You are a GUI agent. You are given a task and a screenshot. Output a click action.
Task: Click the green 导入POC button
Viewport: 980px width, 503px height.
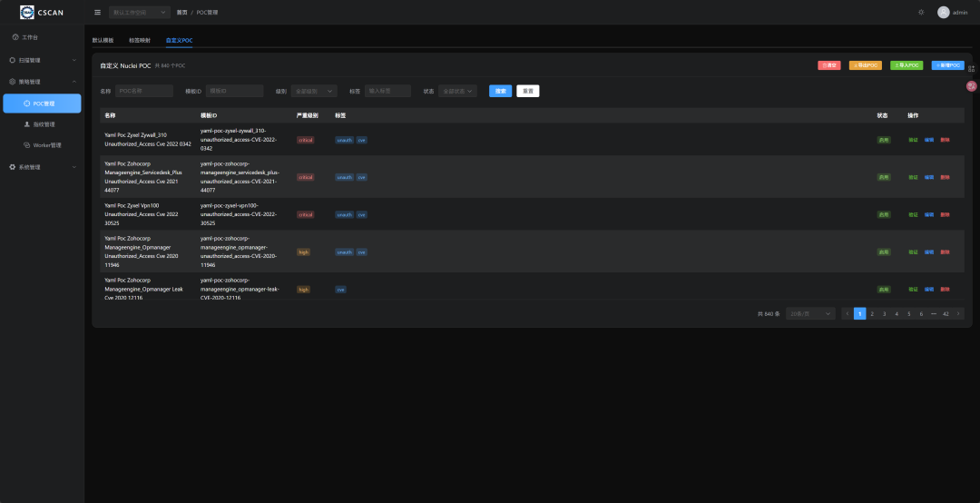tap(906, 65)
